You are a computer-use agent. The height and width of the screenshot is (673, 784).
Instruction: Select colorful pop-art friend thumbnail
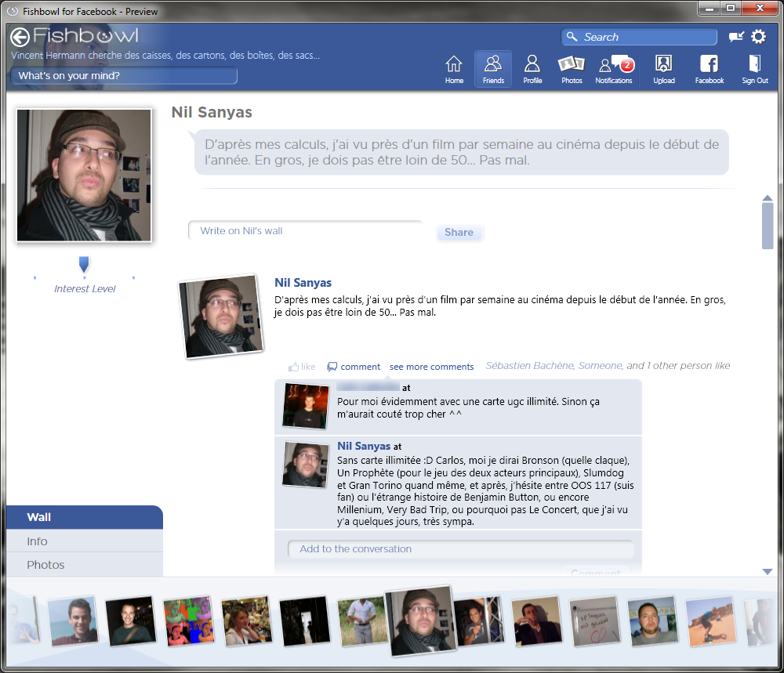189,621
